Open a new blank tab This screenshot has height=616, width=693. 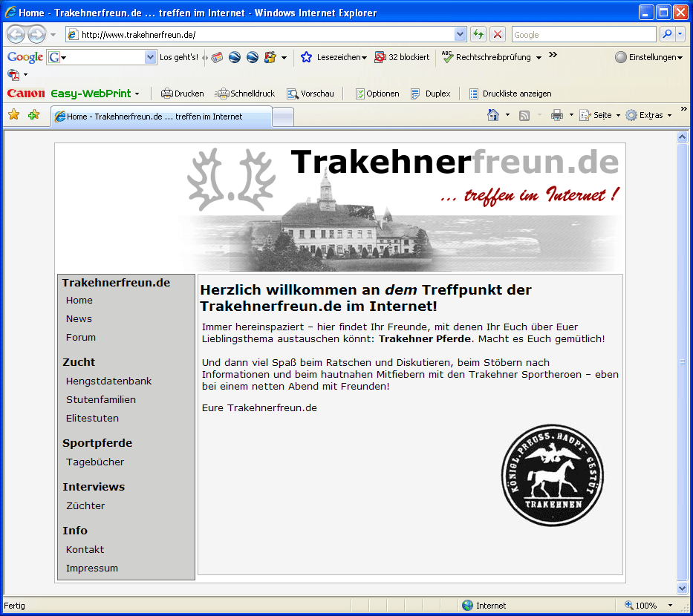tap(283, 117)
